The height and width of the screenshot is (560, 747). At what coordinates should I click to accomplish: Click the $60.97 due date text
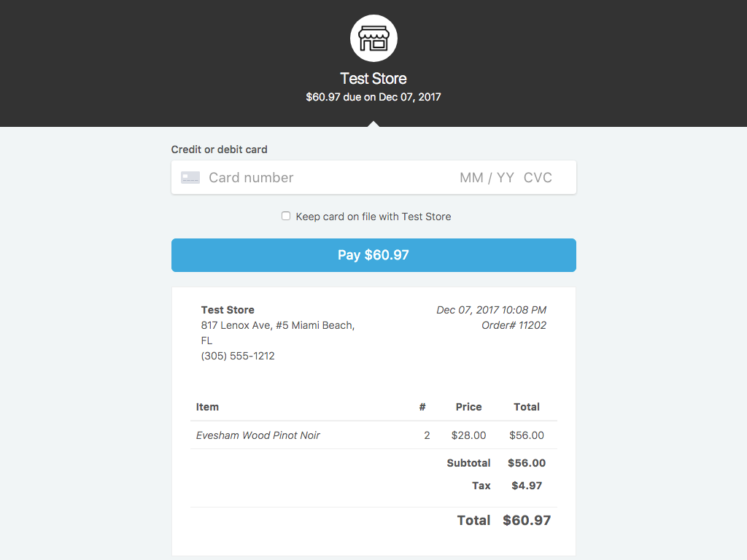click(x=373, y=97)
